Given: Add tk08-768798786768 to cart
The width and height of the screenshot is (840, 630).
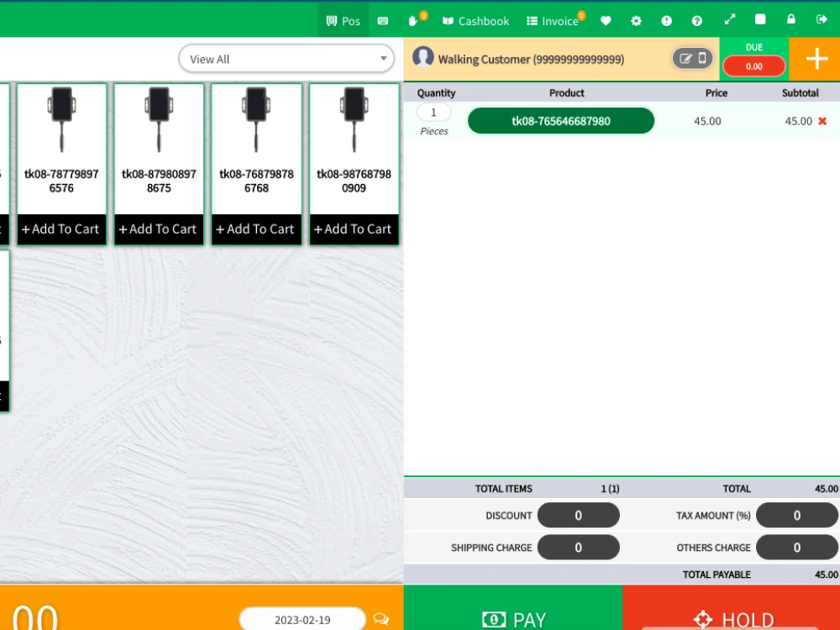Looking at the screenshot, I should [256, 229].
